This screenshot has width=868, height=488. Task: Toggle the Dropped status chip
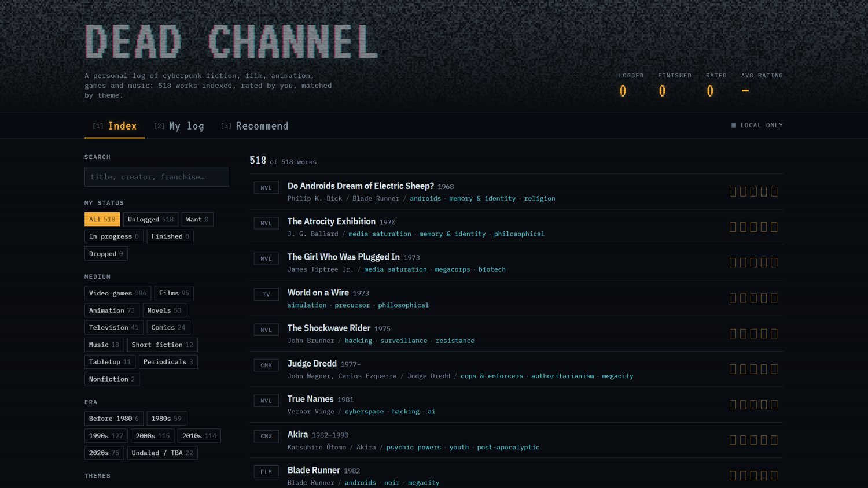tap(106, 254)
